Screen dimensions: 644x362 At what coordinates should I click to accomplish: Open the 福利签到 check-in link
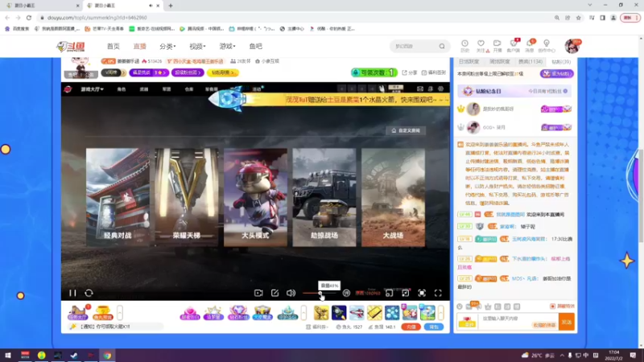coord(434,72)
